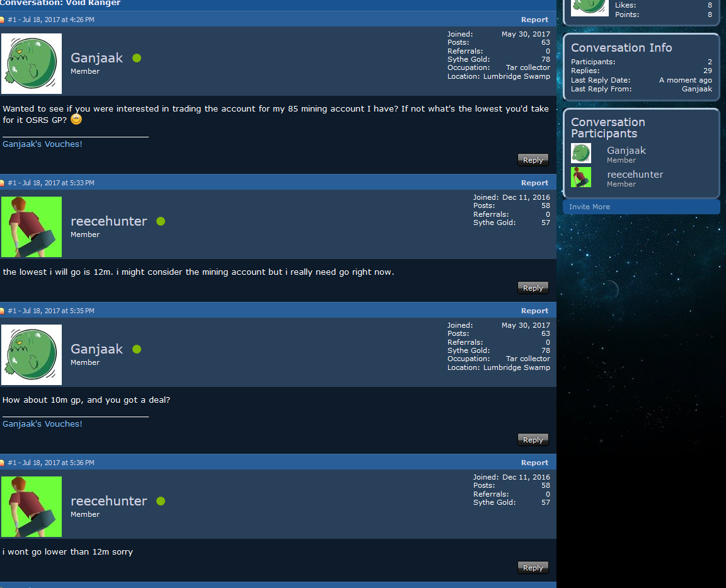Click the online status dot next to reecehunter at 5:33 PM
This screenshot has width=726, height=588.
pos(161,221)
